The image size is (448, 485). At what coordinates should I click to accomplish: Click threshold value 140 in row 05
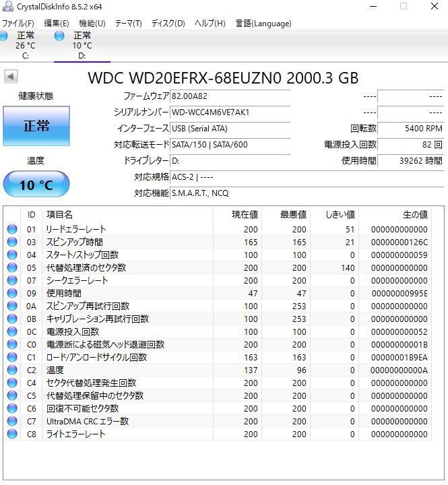tap(348, 267)
